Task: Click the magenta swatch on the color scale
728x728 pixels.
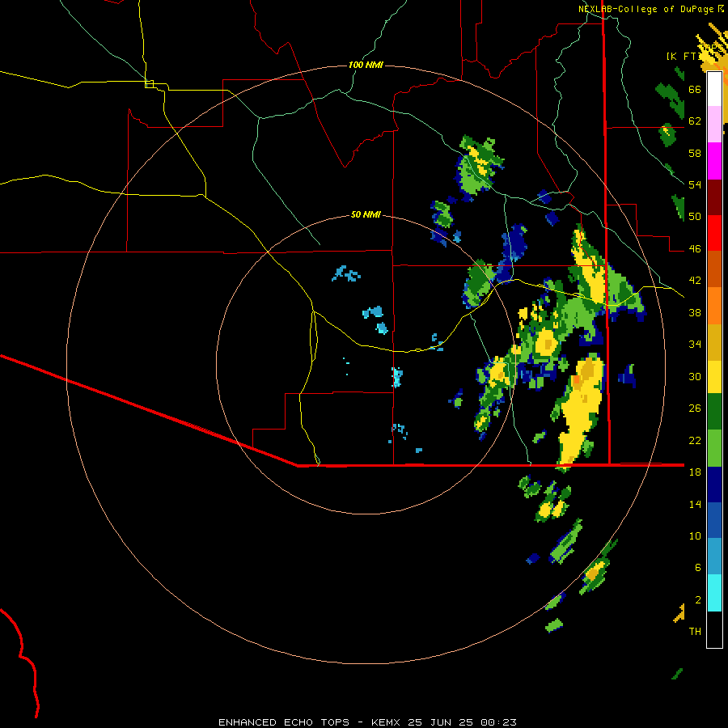Action: [714, 161]
